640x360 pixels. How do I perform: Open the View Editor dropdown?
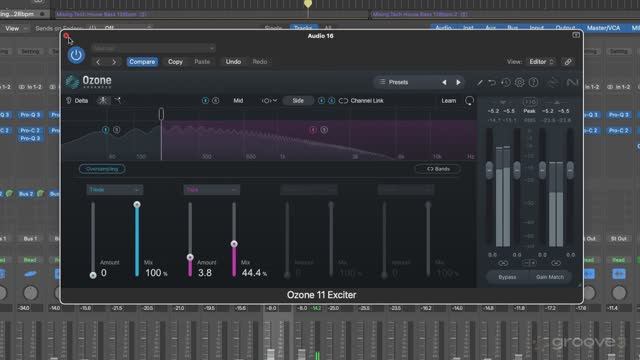point(541,62)
